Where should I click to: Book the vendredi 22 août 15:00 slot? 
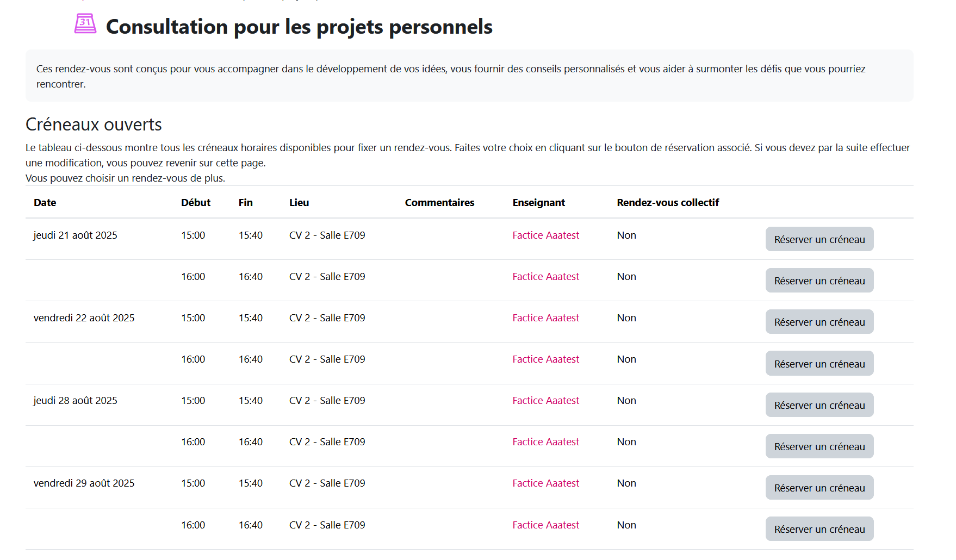click(819, 322)
